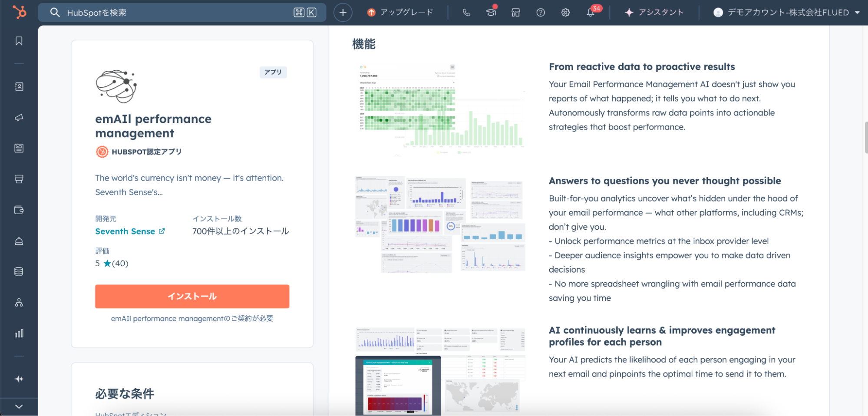
Task: Open the アシスタント assistant panel
Action: 654,13
